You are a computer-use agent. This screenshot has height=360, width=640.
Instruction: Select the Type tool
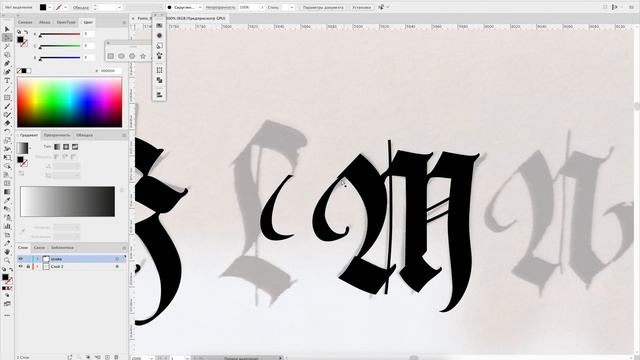[7, 80]
